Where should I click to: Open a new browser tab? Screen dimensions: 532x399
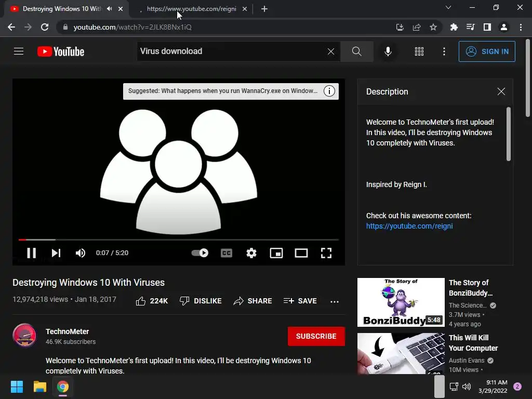[x=264, y=9]
